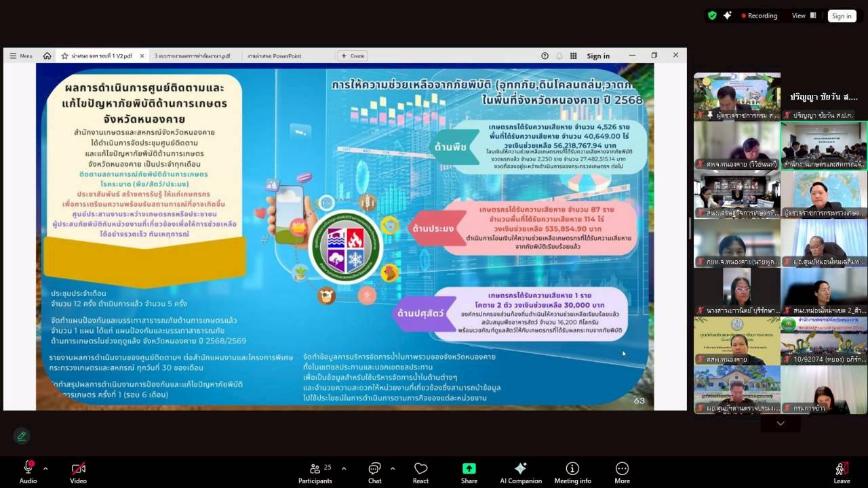Click the red Recording indicator
The image size is (868, 488).
[x=759, y=16]
